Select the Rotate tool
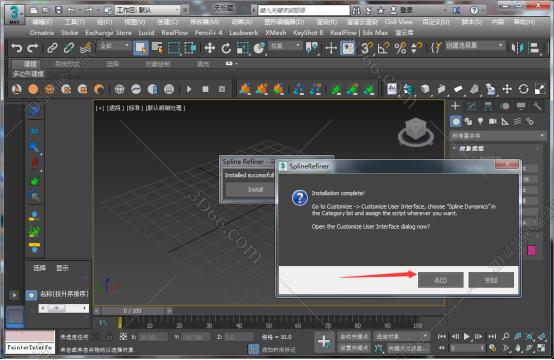 [226, 48]
